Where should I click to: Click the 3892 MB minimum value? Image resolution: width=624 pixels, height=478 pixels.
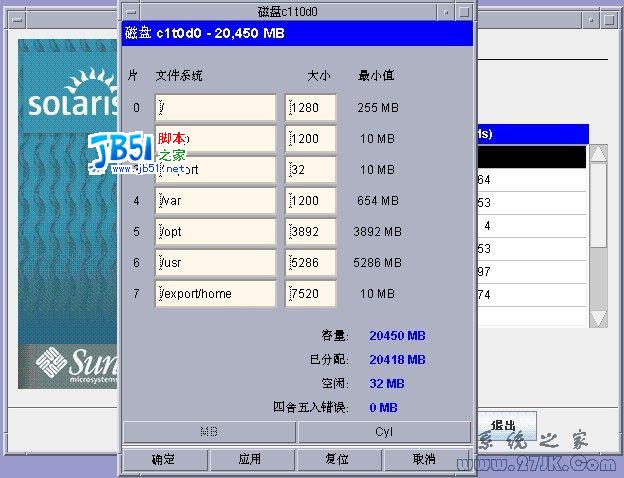coord(377,232)
